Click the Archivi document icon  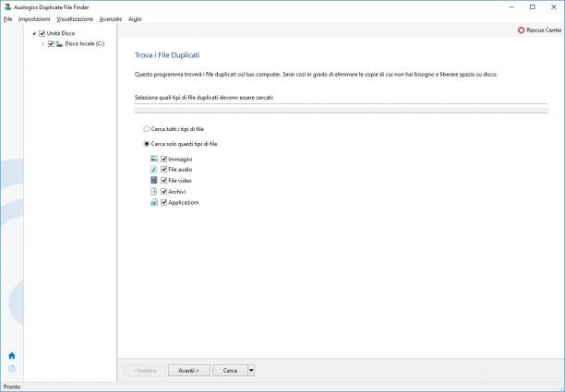(154, 192)
